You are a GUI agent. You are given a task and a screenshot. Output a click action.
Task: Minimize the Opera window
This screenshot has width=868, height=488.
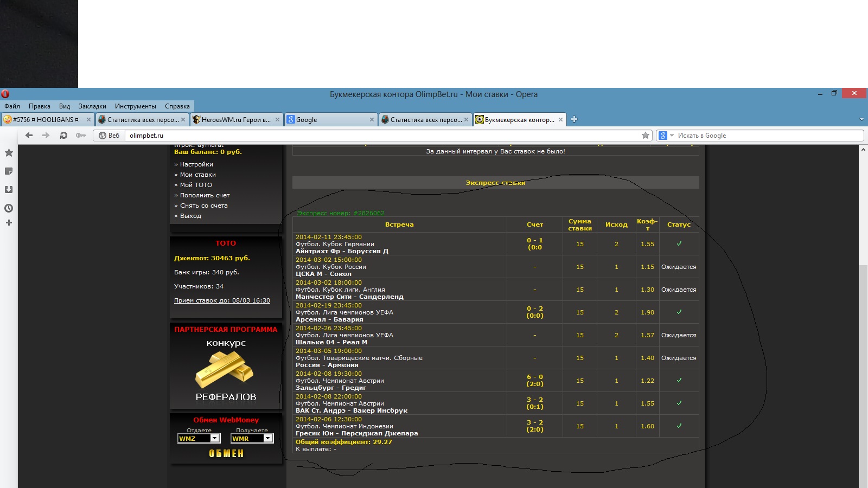(x=820, y=93)
